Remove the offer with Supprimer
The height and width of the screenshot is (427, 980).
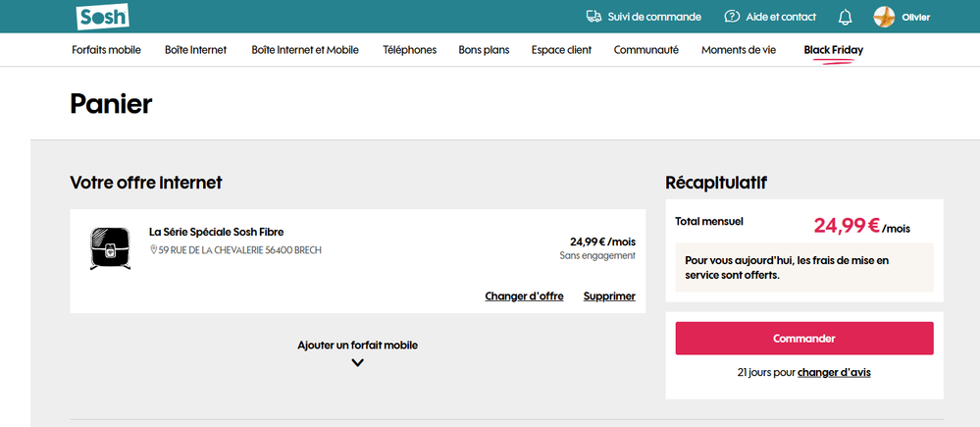pyautogui.click(x=609, y=296)
